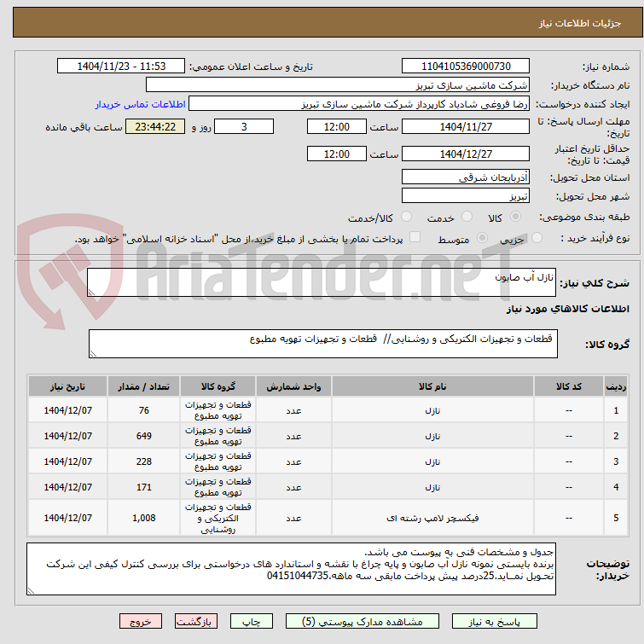Click the شهر محل تحویل field تبریز
The height and width of the screenshot is (644, 644).
coord(466,196)
